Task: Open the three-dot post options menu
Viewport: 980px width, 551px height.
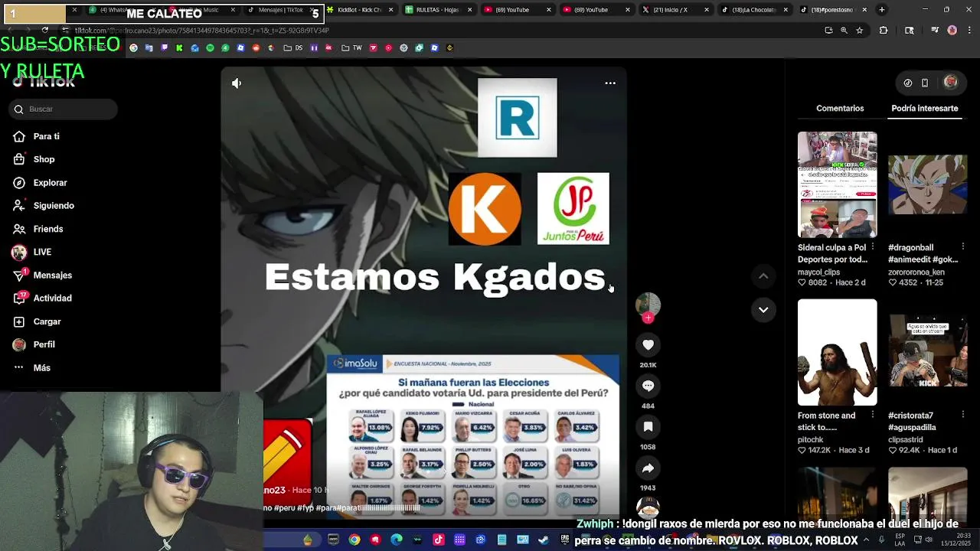Action: pyautogui.click(x=610, y=83)
